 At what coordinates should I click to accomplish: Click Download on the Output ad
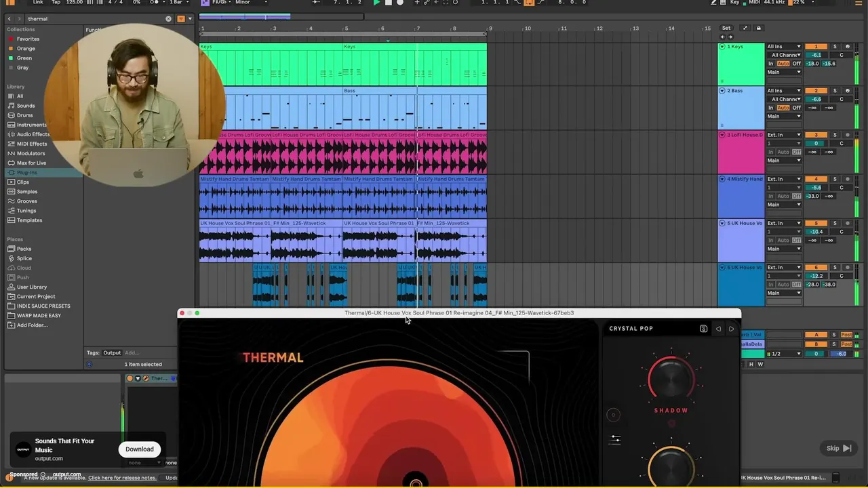pyautogui.click(x=140, y=449)
